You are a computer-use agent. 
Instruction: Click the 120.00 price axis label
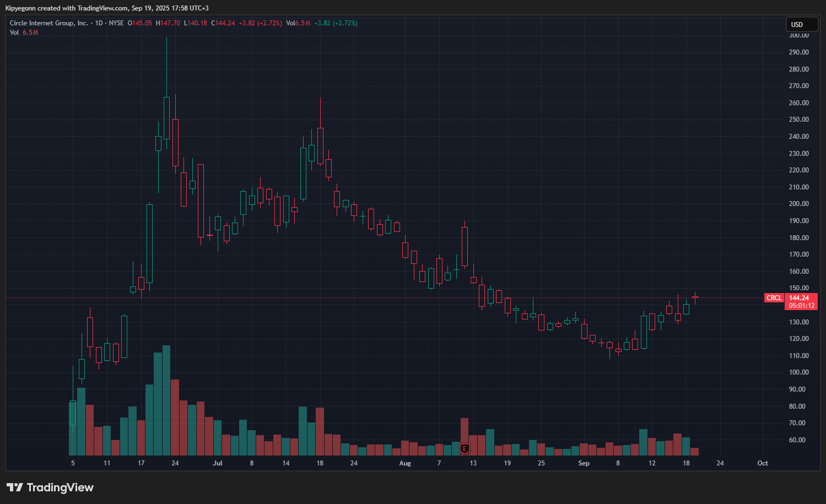[x=799, y=339]
